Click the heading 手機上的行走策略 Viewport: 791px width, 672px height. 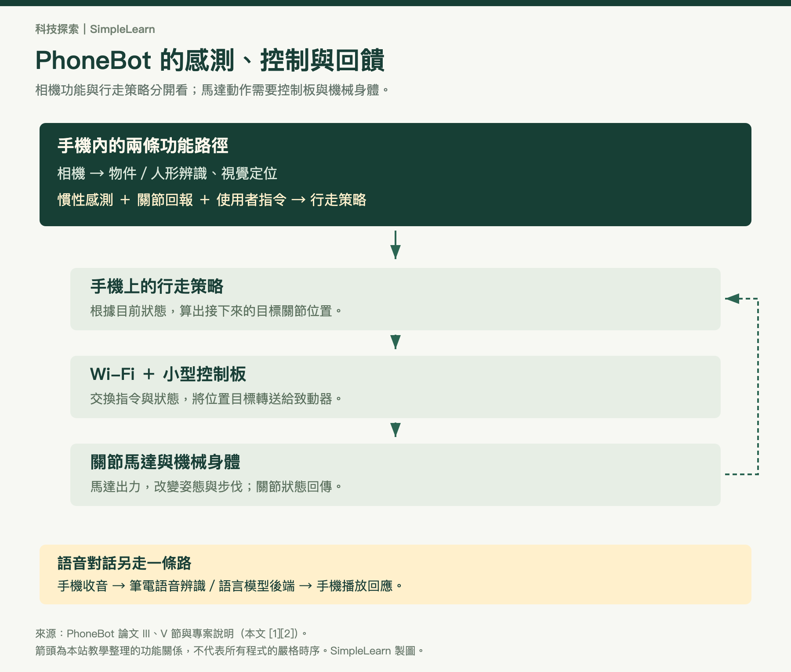point(157,286)
